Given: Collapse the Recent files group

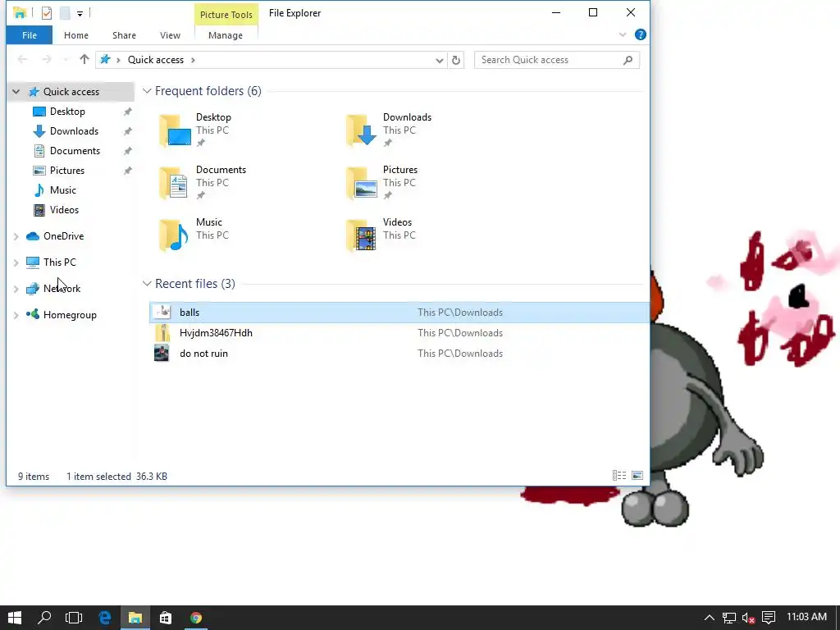Looking at the screenshot, I should pos(147,284).
